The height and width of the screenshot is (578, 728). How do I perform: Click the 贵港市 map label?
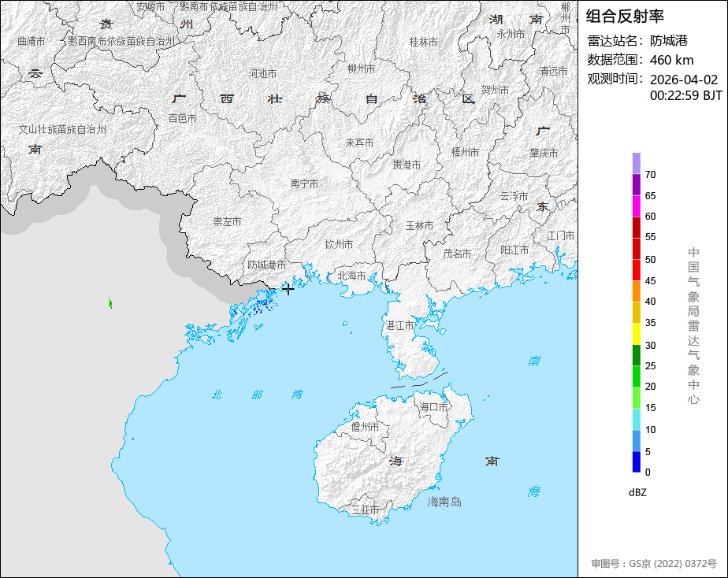click(x=407, y=165)
